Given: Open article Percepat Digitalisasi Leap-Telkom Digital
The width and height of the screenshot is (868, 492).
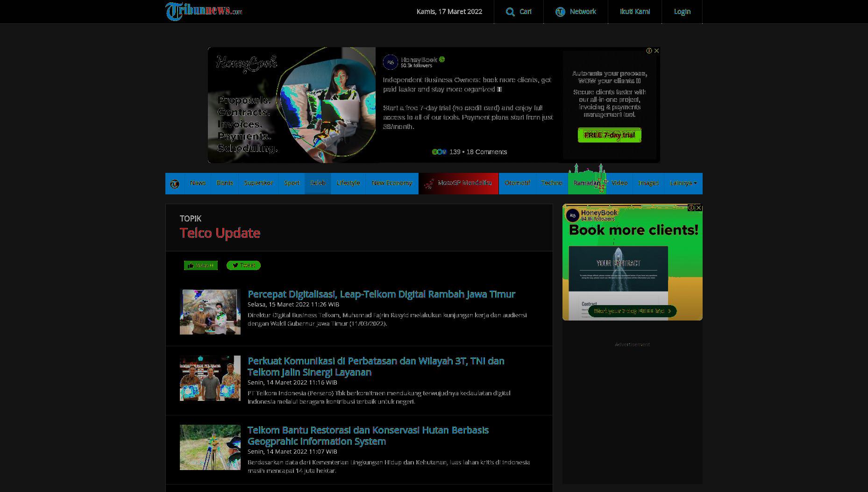Looking at the screenshot, I should [x=381, y=294].
